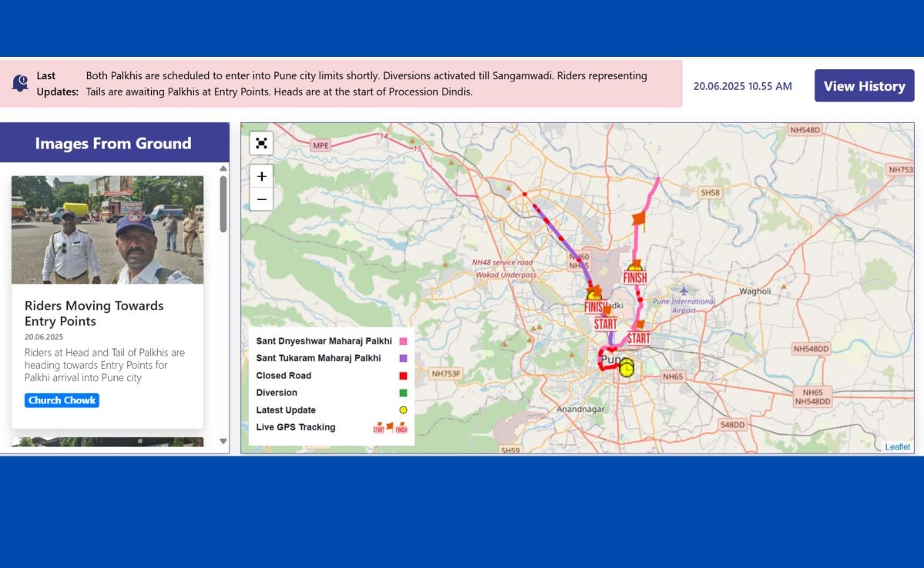The height and width of the screenshot is (568, 924).
Task: Open View History
Action: click(x=864, y=85)
